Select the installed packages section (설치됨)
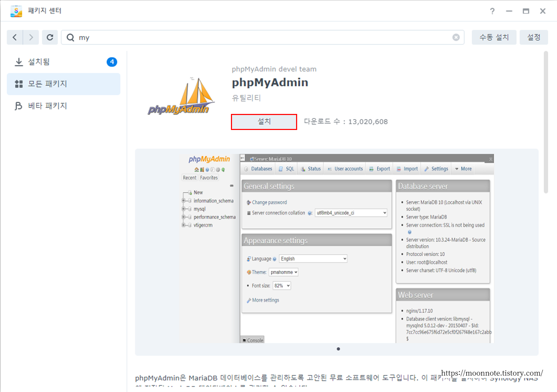 pyautogui.click(x=63, y=62)
